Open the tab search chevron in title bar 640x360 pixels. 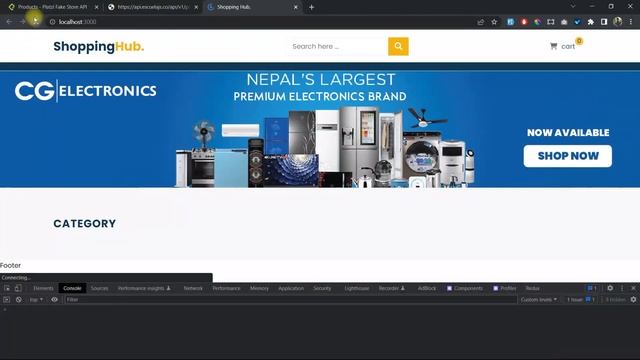573,7
